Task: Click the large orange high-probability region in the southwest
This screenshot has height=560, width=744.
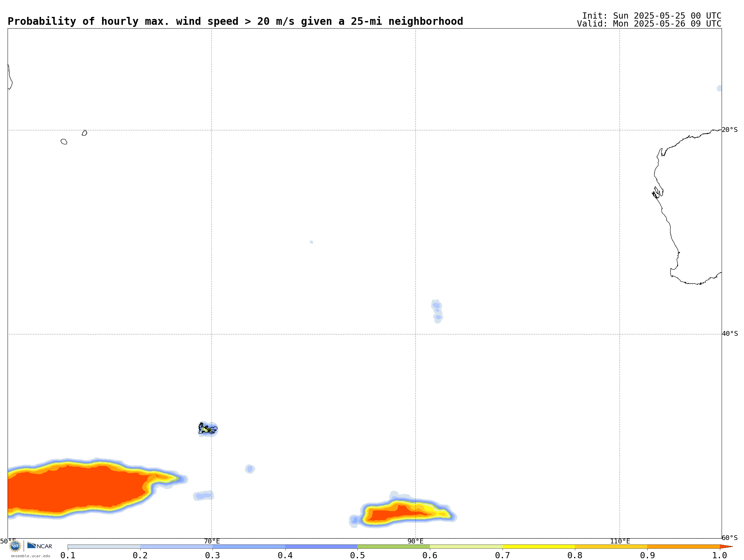Action: [79, 488]
